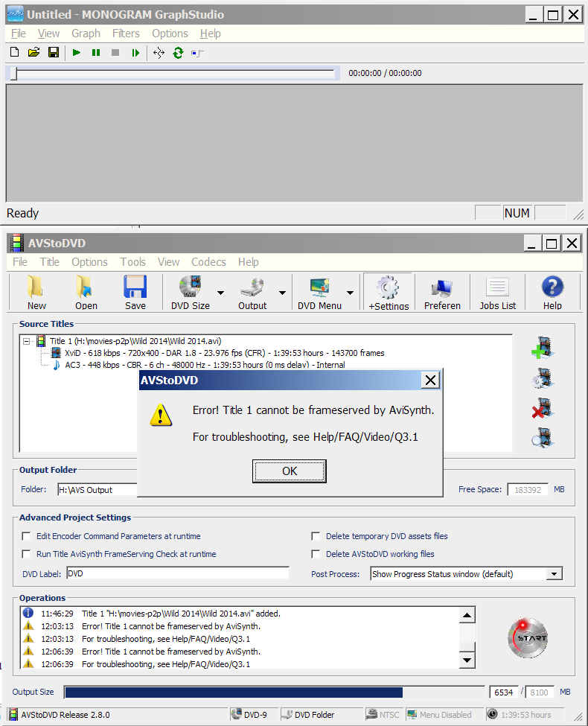This screenshot has height=726, width=588.
Task: Toggle the +Settings gear button
Action: point(388,292)
